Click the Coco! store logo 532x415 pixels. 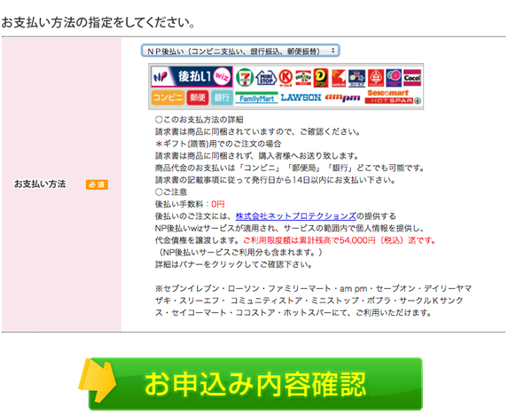pos(412,78)
